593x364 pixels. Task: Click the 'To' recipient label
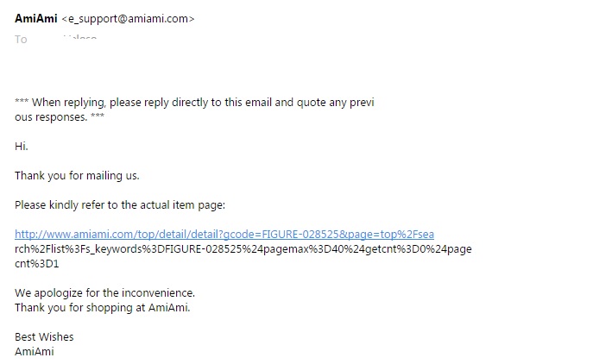tap(21, 39)
